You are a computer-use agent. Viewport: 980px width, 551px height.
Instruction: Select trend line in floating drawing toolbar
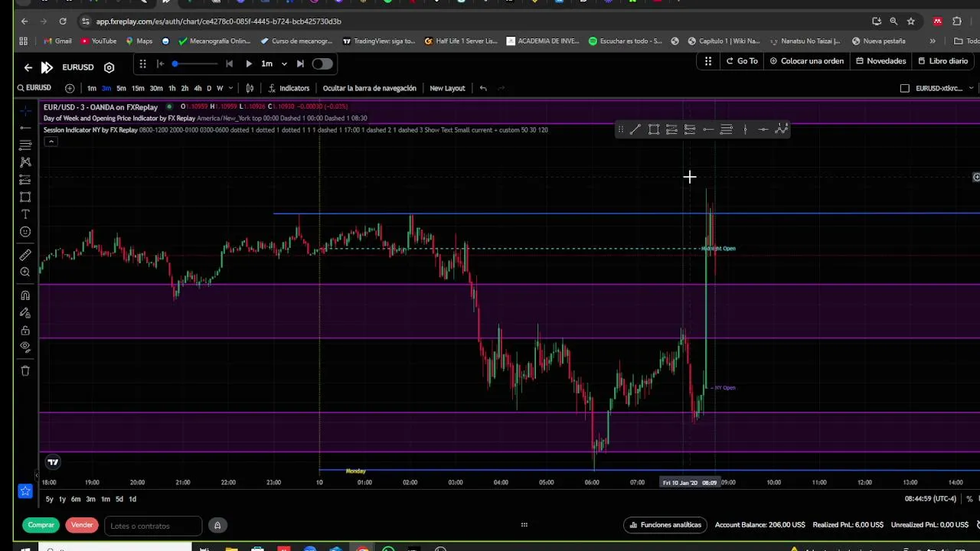(x=635, y=129)
